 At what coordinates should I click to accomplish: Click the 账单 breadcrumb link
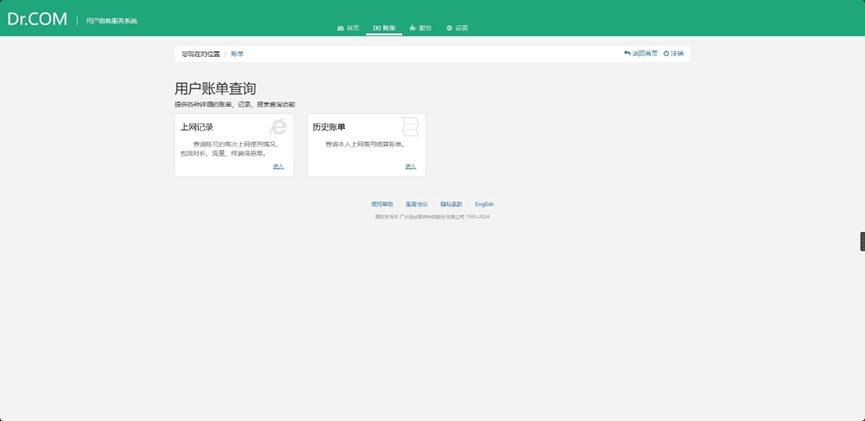pos(237,54)
